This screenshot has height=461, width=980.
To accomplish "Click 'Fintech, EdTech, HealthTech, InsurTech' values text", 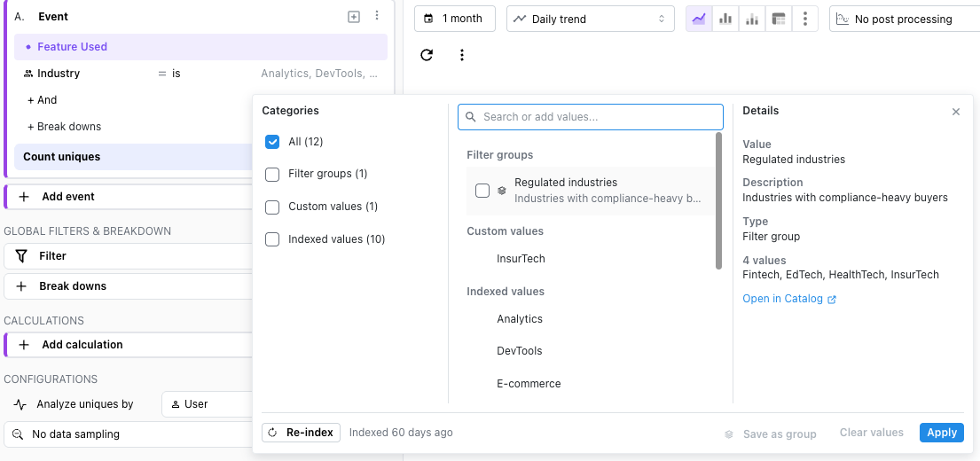I will pyautogui.click(x=841, y=275).
